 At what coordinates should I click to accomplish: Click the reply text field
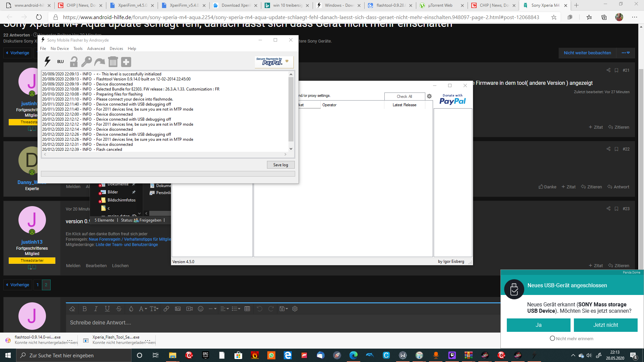[283, 323]
